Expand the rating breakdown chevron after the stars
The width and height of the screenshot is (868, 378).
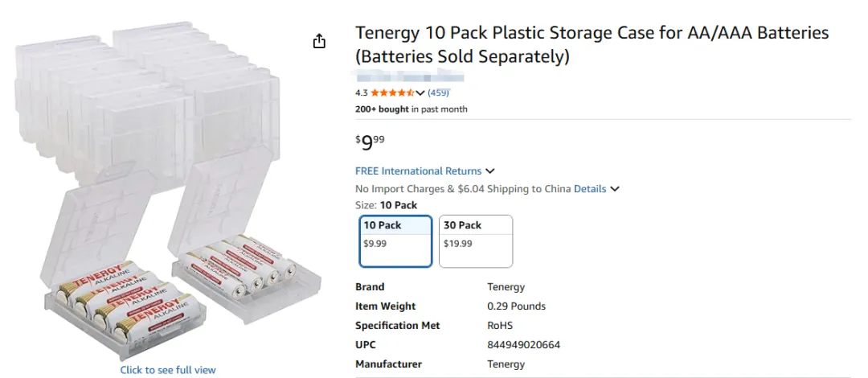pyautogui.click(x=420, y=93)
